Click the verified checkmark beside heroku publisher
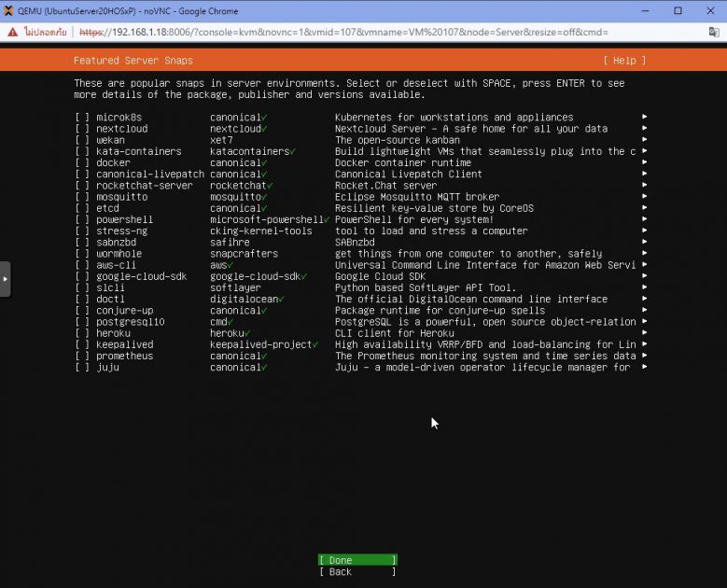This screenshot has height=588, width=727. tap(247, 334)
